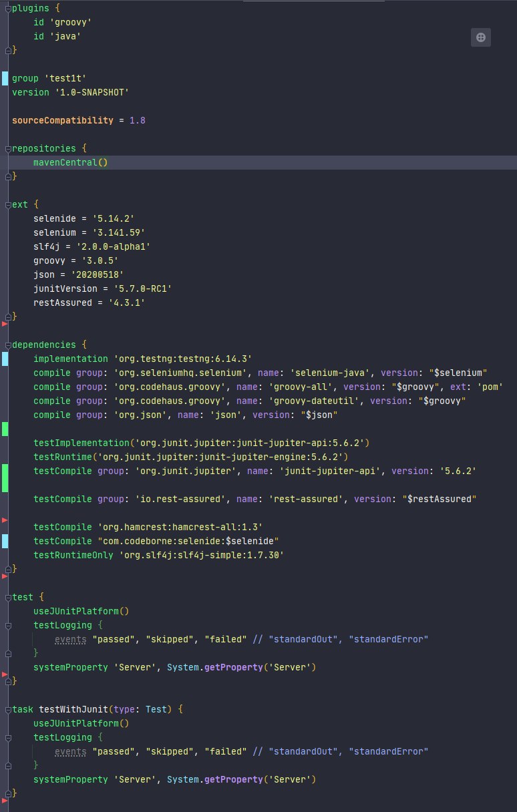Place cursor on id 'groovy' line
The height and width of the screenshot is (812, 517).
click(62, 22)
